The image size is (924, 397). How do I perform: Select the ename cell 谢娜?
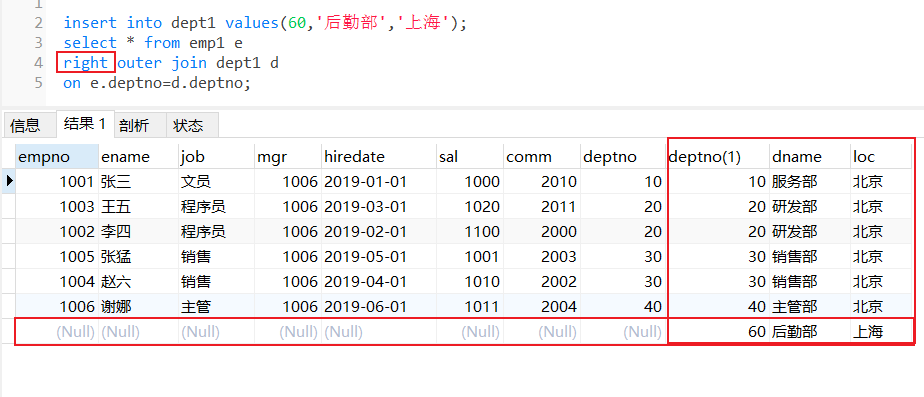point(138,306)
